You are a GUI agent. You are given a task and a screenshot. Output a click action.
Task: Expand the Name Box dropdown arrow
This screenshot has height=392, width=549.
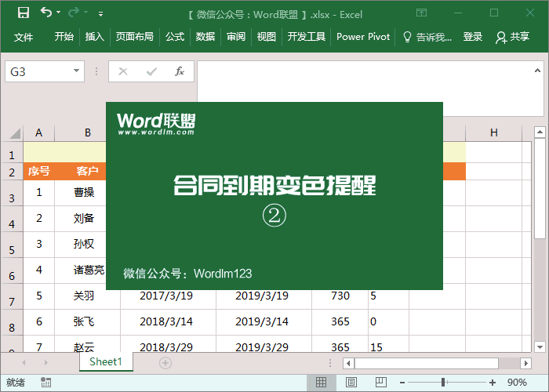point(77,71)
